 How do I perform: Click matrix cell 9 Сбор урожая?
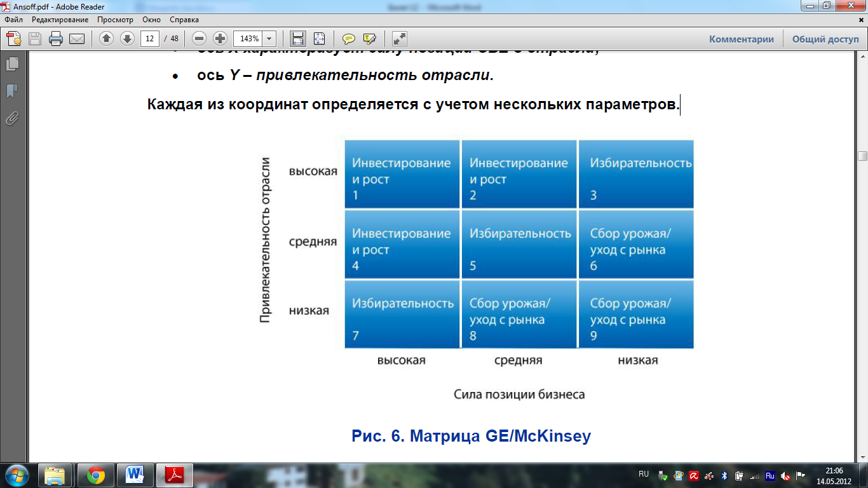636,315
